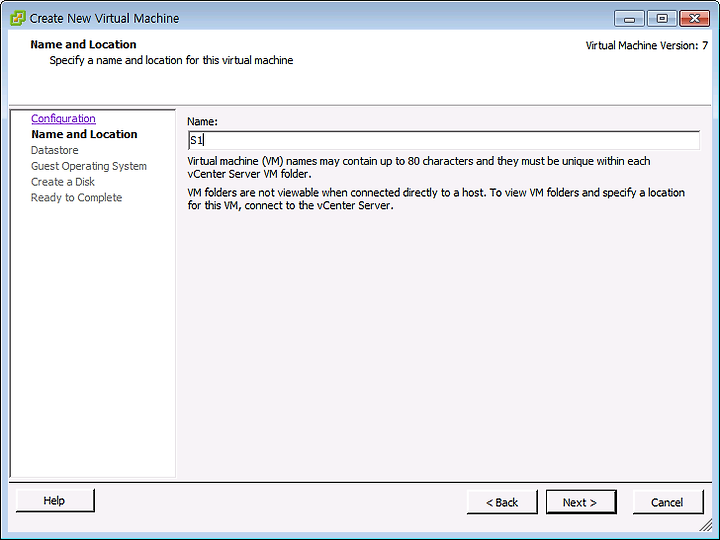The height and width of the screenshot is (540, 720).
Task: Click the subtitle Specify a name and location
Action: pyautogui.click(x=171, y=60)
